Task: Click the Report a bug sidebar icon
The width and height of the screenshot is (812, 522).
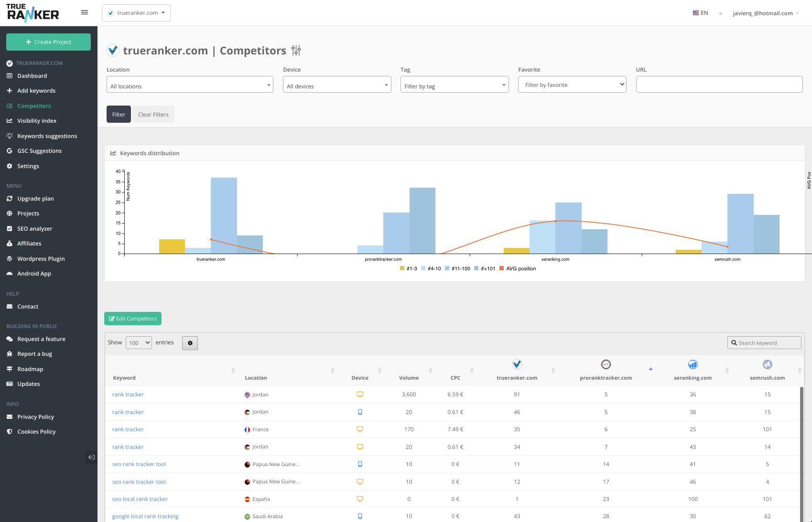Action: click(10, 353)
